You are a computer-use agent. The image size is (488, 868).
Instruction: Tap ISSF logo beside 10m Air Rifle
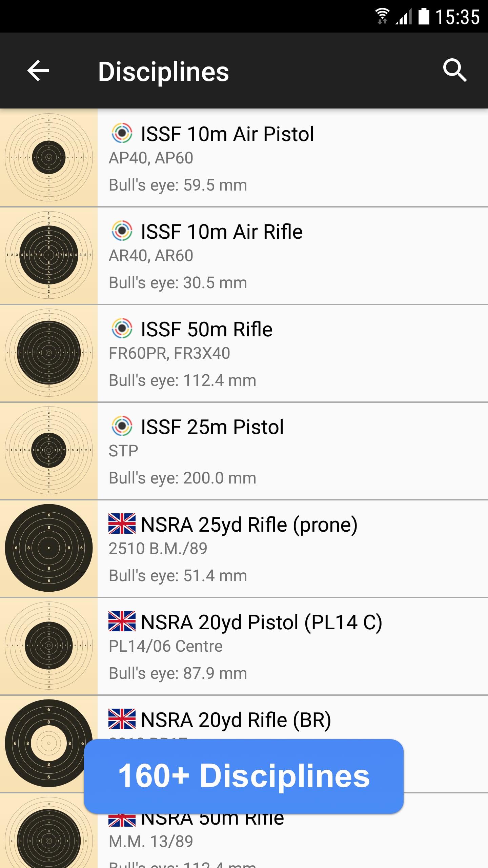[x=122, y=231]
